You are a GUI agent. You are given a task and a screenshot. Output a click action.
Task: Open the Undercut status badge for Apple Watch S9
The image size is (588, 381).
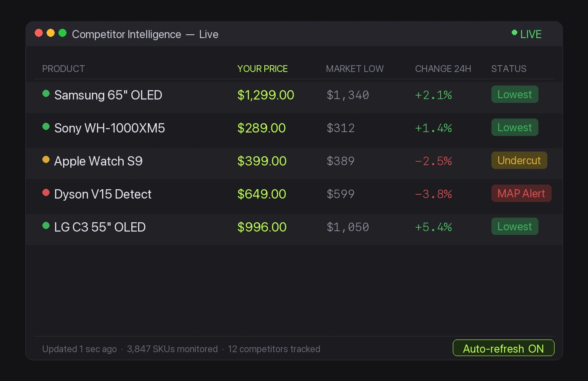click(x=519, y=160)
